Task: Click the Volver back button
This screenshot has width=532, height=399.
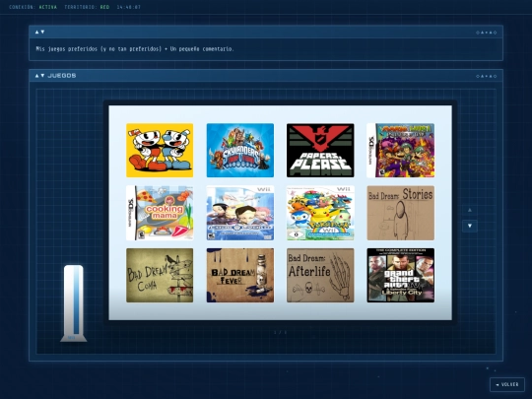Action: 507,384
